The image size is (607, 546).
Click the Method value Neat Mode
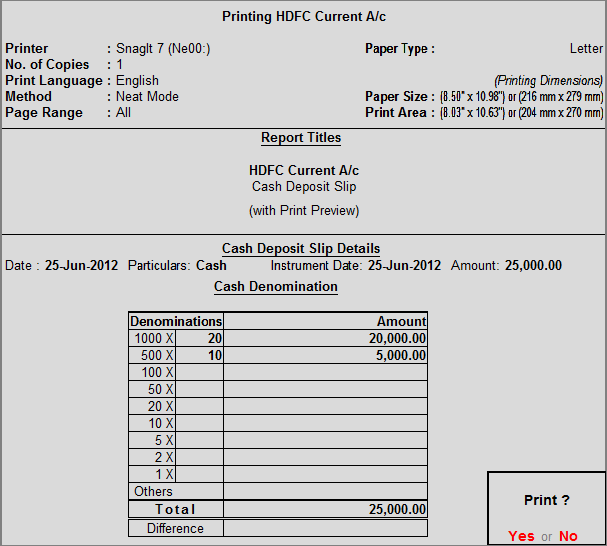[147, 96]
